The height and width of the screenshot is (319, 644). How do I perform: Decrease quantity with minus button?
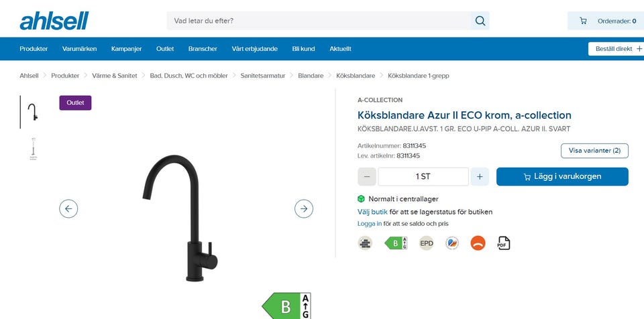367,176
